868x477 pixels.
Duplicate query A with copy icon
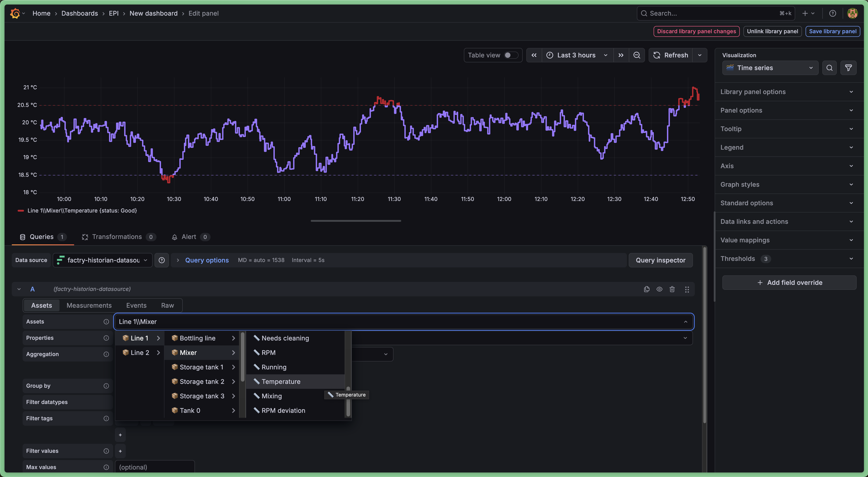(647, 289)
